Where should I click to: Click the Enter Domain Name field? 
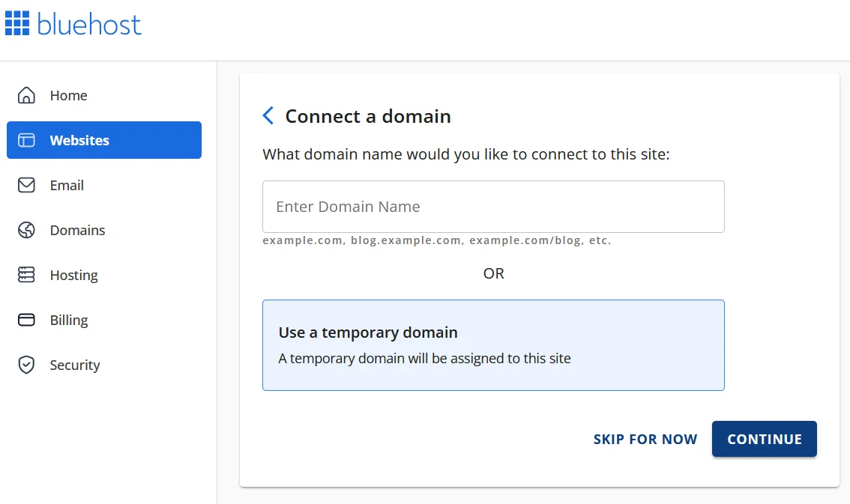(493, 207)
